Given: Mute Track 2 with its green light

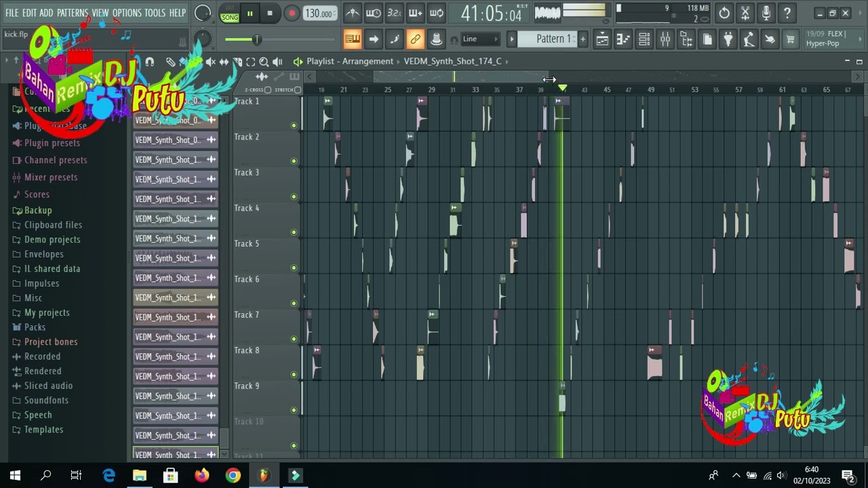Looking at the screenshot, I should coord(294,161).
